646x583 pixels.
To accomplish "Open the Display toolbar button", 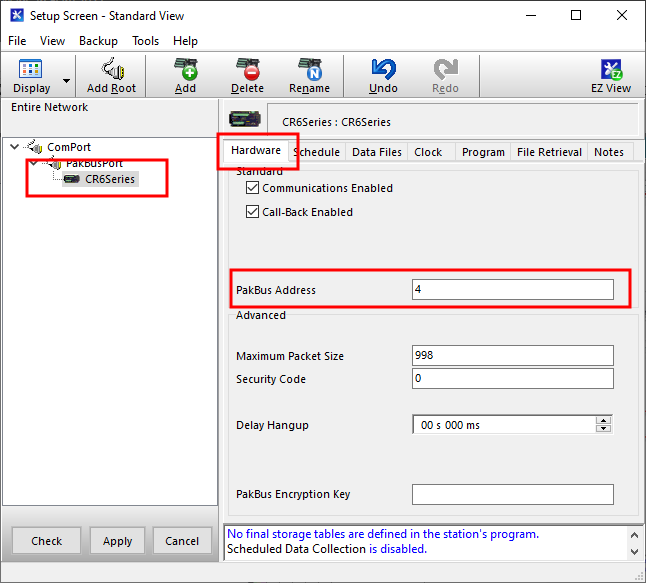I will click(x=31, y=76).
